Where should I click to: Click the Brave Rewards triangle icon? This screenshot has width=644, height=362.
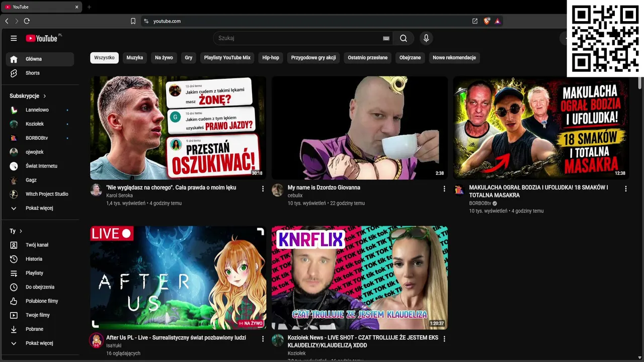point(497,21)
